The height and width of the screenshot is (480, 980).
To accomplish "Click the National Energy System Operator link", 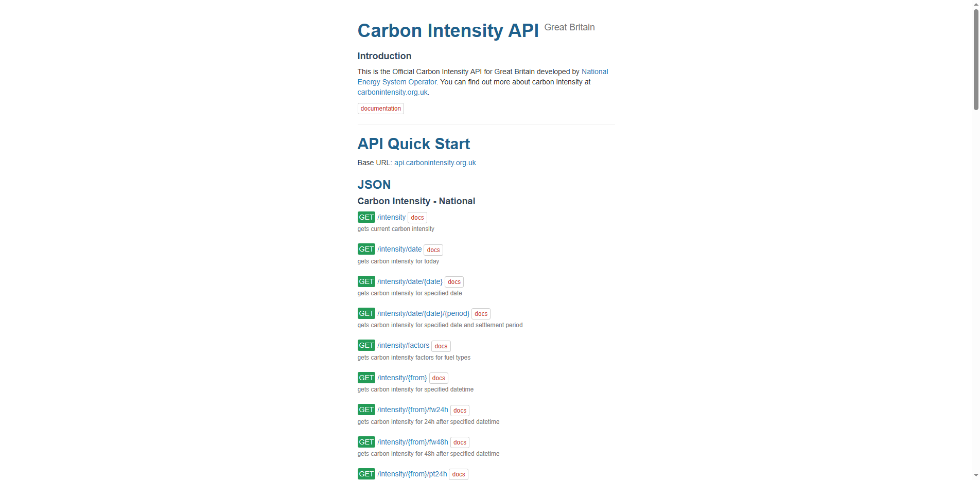I will click(594, 72).
